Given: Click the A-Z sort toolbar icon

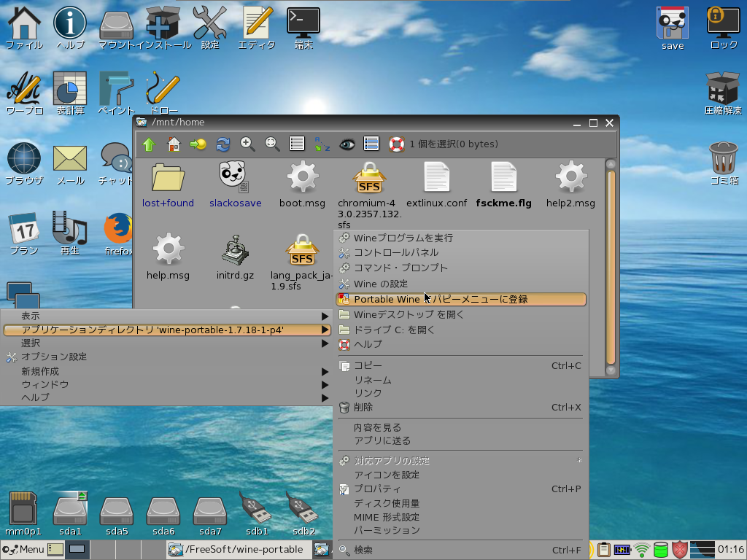Looking at the screenshot, I should click(322, 144).
